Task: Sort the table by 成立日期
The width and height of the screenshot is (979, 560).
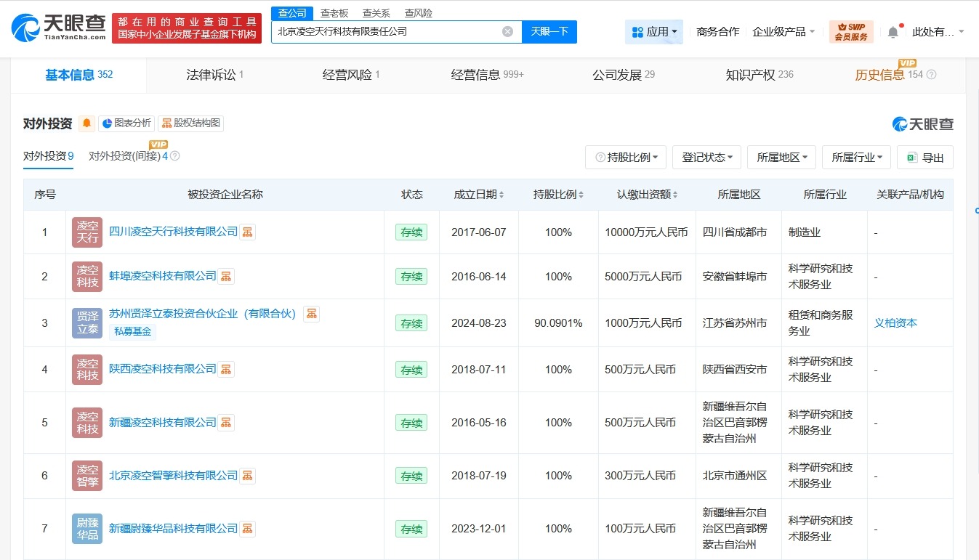Action: point(479,194)
